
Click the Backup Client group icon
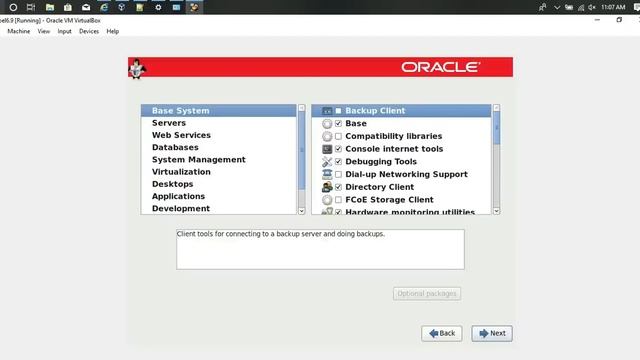(327, 111)
